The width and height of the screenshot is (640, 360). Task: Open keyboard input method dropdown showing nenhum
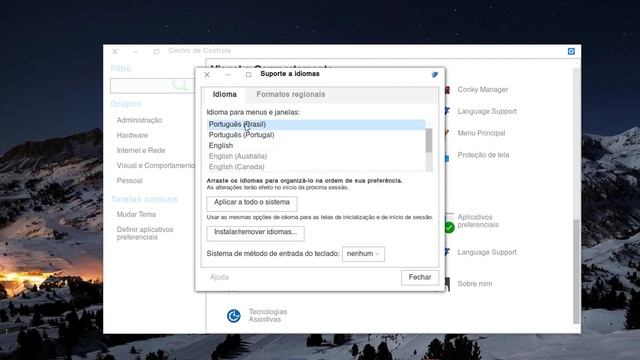[363, 254]
